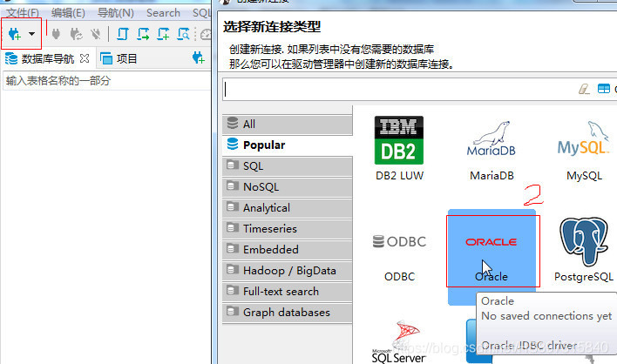Click the Reconnect plug icon with arrows
617x364 pixels.
pyautogui.click(x=76, y=34)
